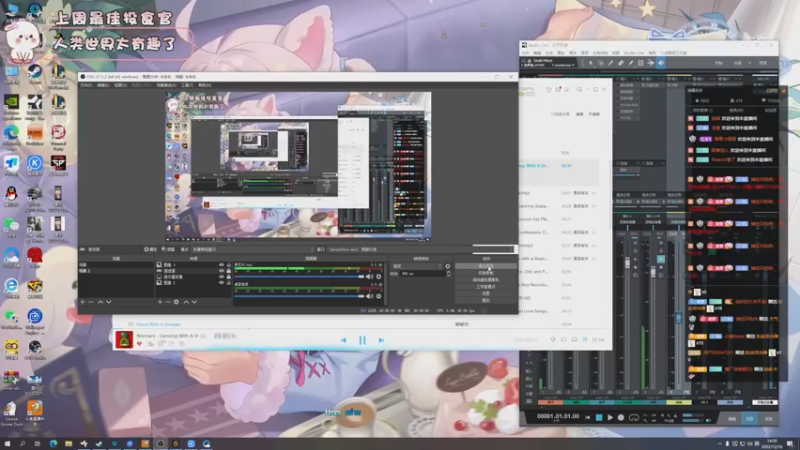This screenshot has height=450, width=800.
Task: Skip to next song in music player
Action: tap(381, 340)
